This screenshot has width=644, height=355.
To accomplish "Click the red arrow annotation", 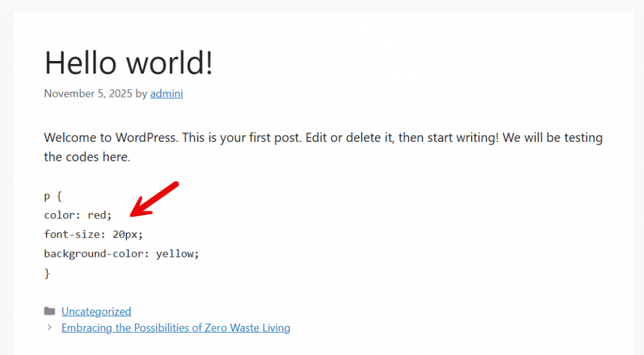I will pyautogui.click(x=155, y=199).
